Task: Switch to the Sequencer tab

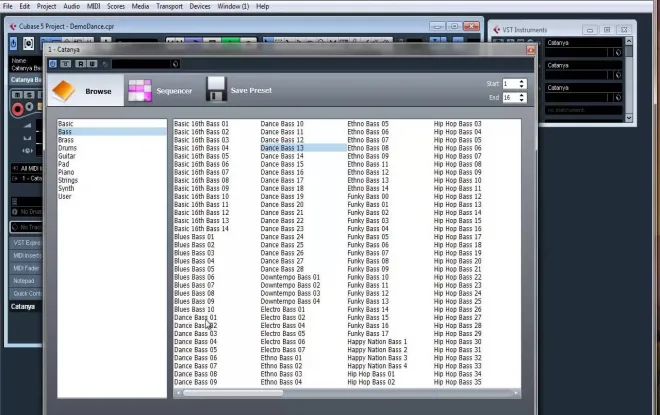Action: (x=160, y=90)
